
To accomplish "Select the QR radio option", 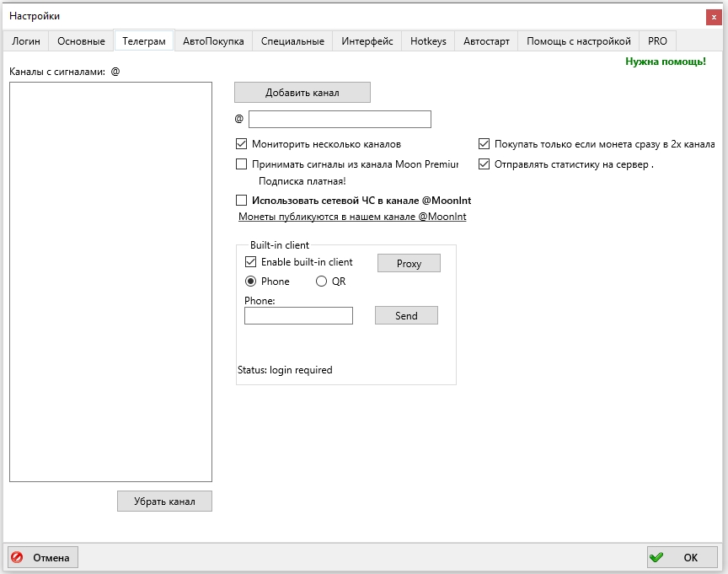I will pos(321,282).
